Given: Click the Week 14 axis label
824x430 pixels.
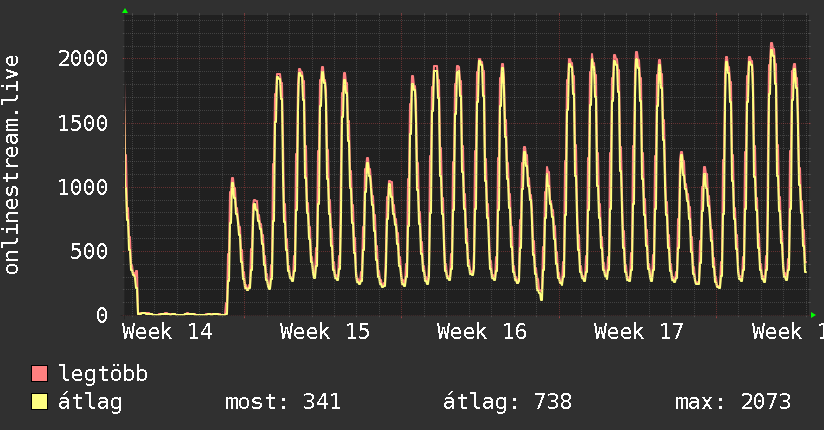Looking at the screenshot, I should pos(167,332).
